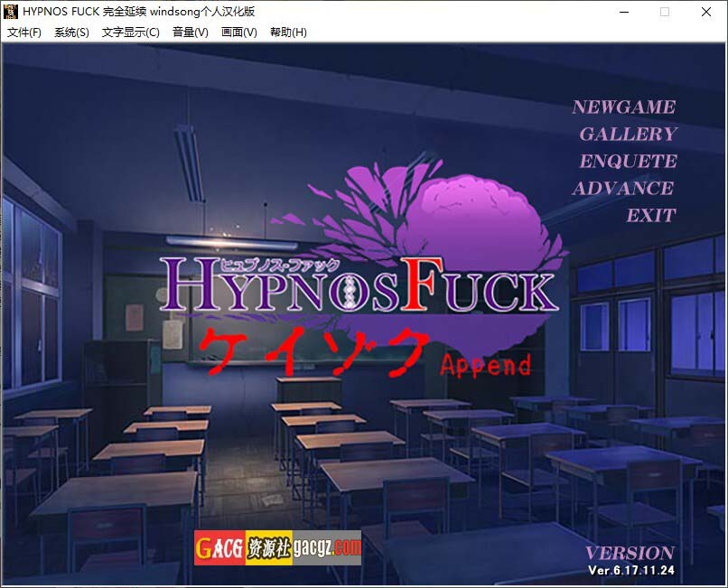728x588 pixels.
Task: Open the 文件(F) menu
Action: tap(24, 32)
